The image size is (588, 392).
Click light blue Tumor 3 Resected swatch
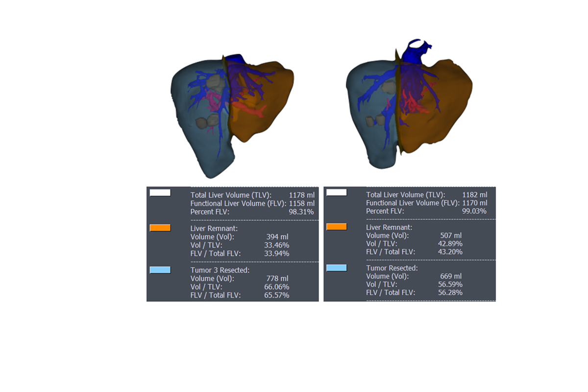pos(160,270)
